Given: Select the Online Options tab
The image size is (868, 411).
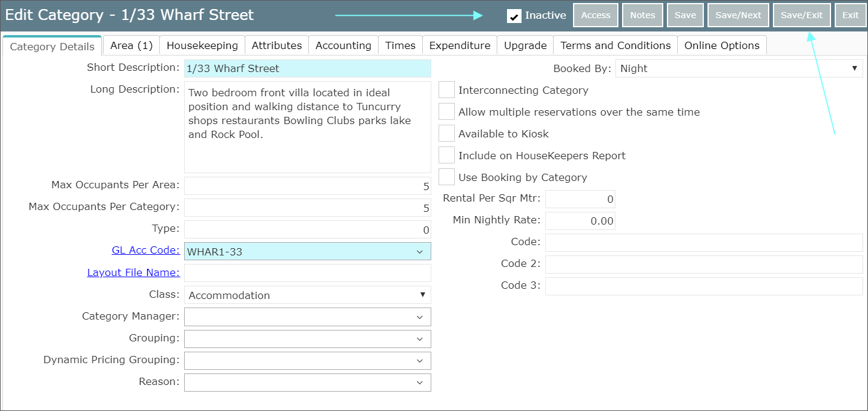Looking at the screenshot, I should pyautogui.click(x=721, y=45).
